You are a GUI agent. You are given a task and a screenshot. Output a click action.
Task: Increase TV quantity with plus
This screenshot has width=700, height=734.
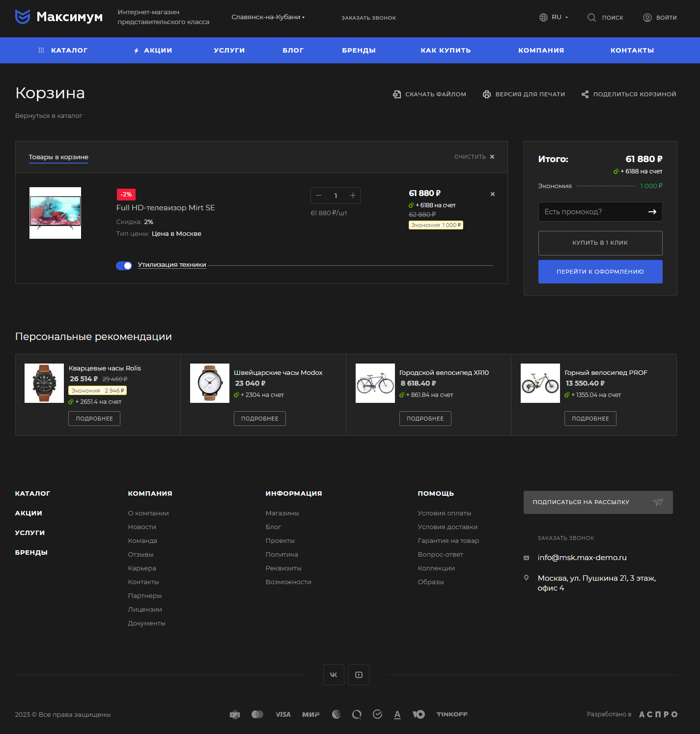(x=353, y=196)
